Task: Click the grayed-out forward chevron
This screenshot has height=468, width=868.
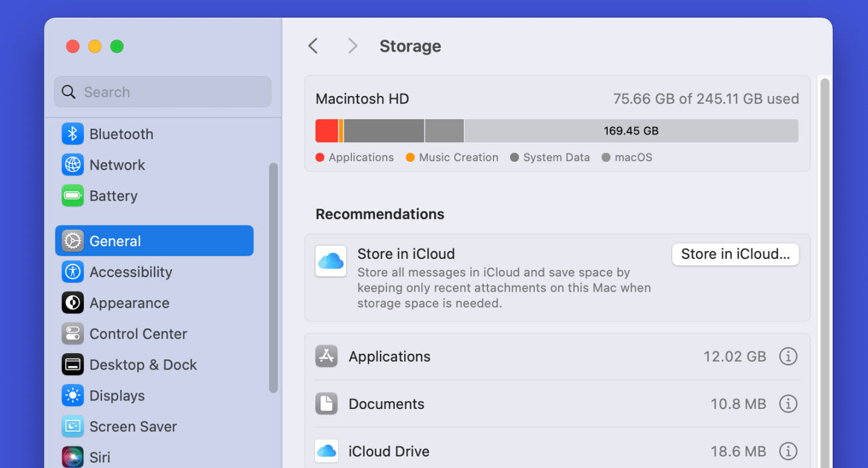Action: (352, 46)
